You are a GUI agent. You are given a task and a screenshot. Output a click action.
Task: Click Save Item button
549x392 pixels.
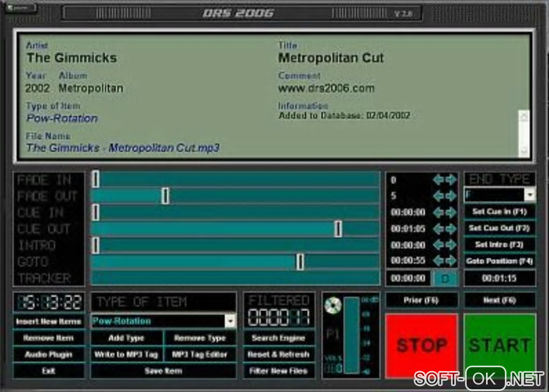[164, 371]
